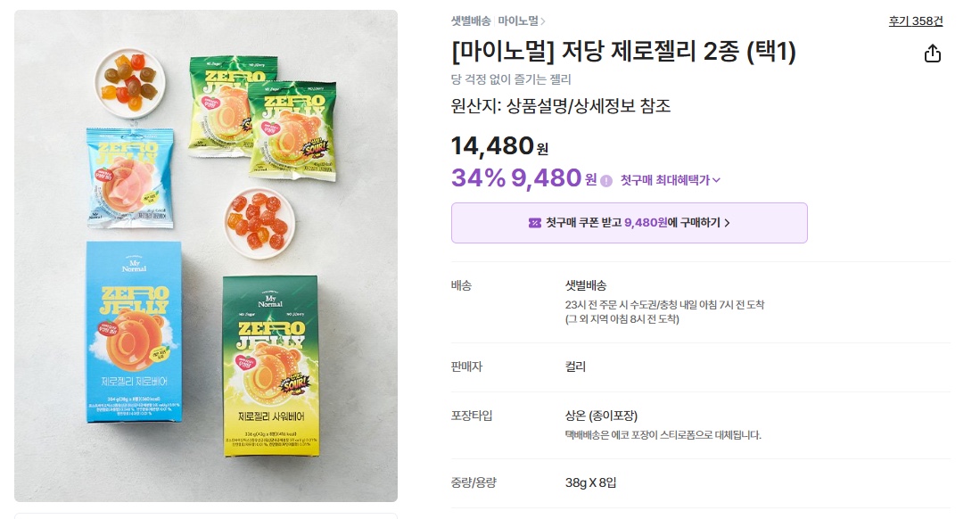This screenshot has width=980, height=519.
Task: Open the 마이노멀 brand page link
Action: coord(518,21)
